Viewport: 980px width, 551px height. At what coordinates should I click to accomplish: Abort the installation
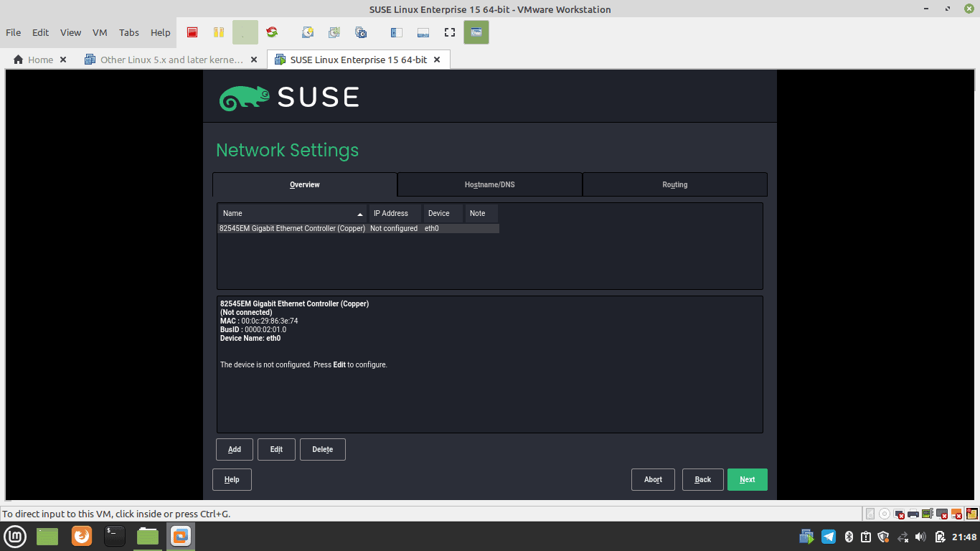click(653, 479)
